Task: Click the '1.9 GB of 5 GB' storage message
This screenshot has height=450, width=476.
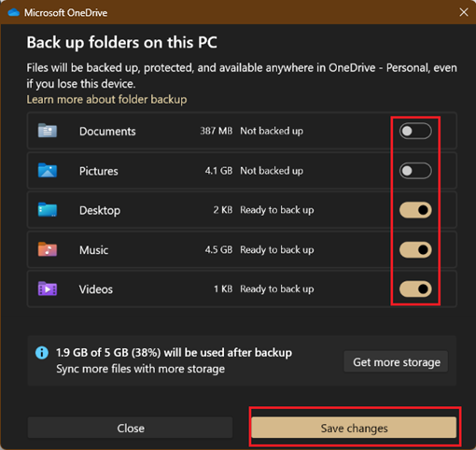Action: click(175, 353)
